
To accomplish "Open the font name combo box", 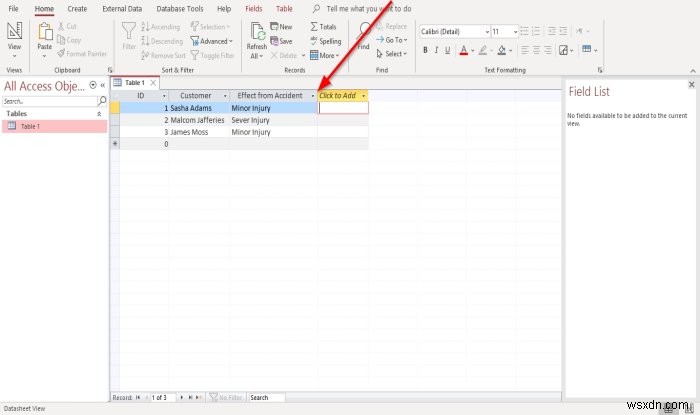I will tap(454, 32).
